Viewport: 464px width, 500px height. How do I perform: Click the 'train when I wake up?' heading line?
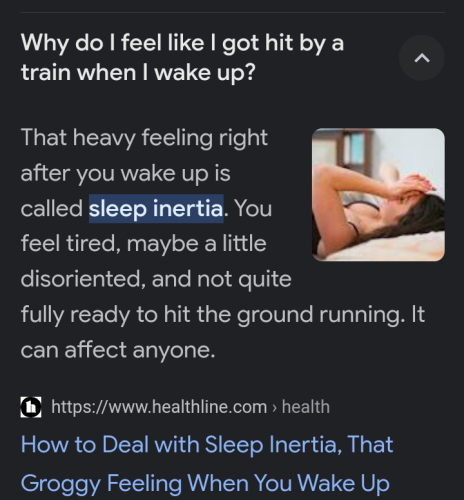[138, 73]
